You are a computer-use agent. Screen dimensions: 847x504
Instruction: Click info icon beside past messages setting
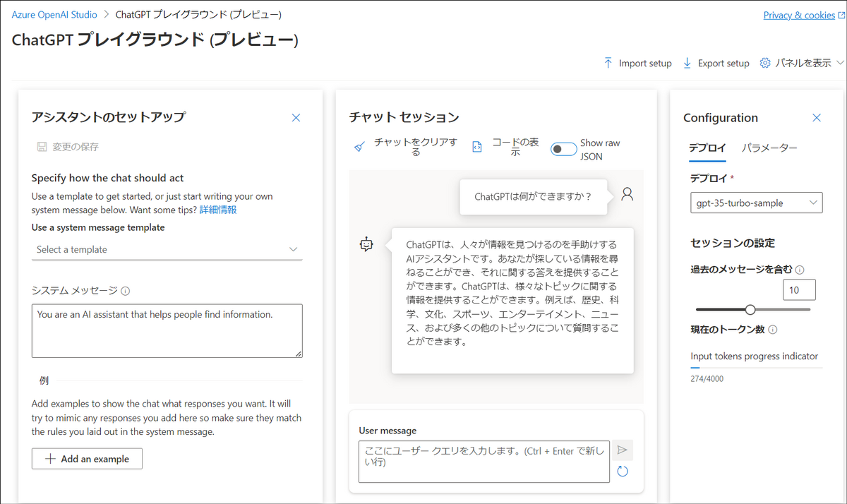pos(800,269)
